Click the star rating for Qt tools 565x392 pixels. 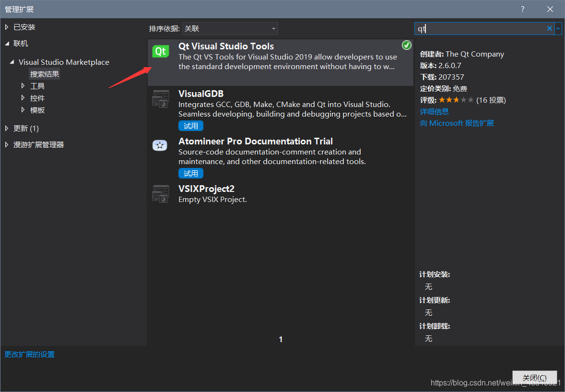[456, 100]
